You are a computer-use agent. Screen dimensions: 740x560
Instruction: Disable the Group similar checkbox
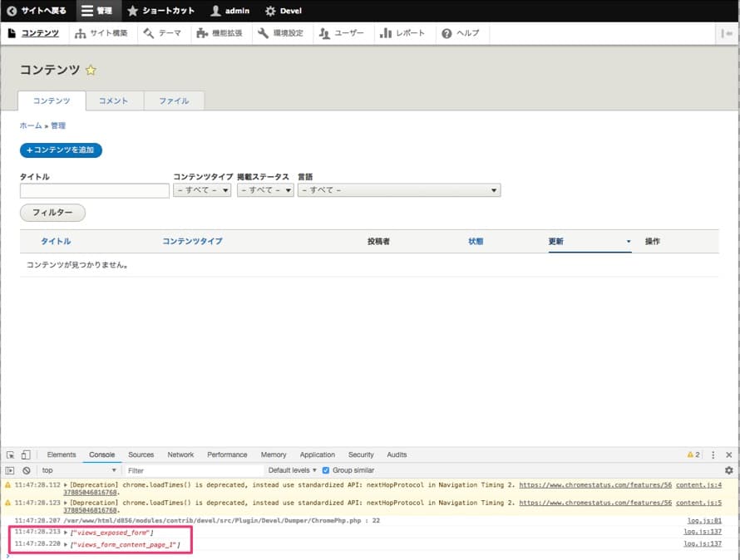click(x=324, y=469)
